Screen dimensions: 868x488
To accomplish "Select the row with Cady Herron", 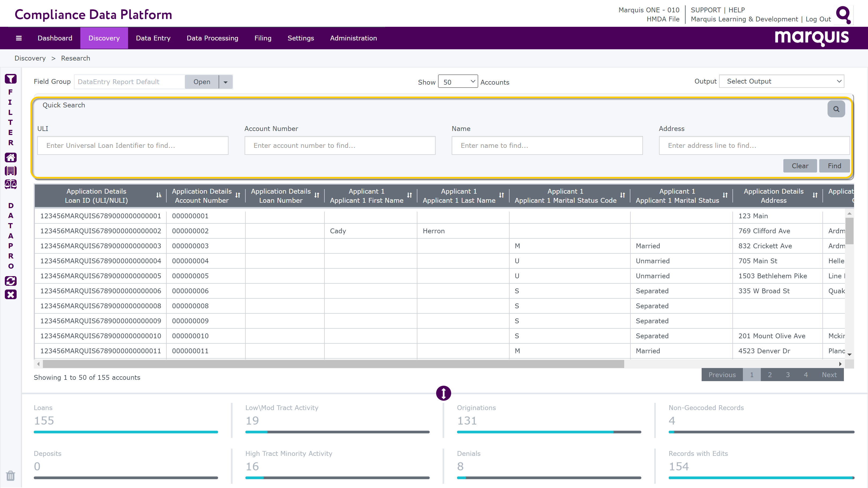I will [x=439, y=231].
